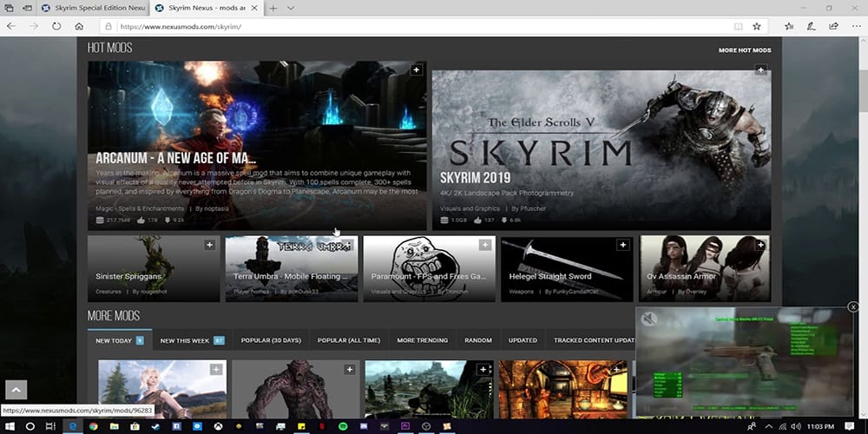868x434 pixels.
Task: Open Spotify from taskbar
Action: click(x=342, y=426)
